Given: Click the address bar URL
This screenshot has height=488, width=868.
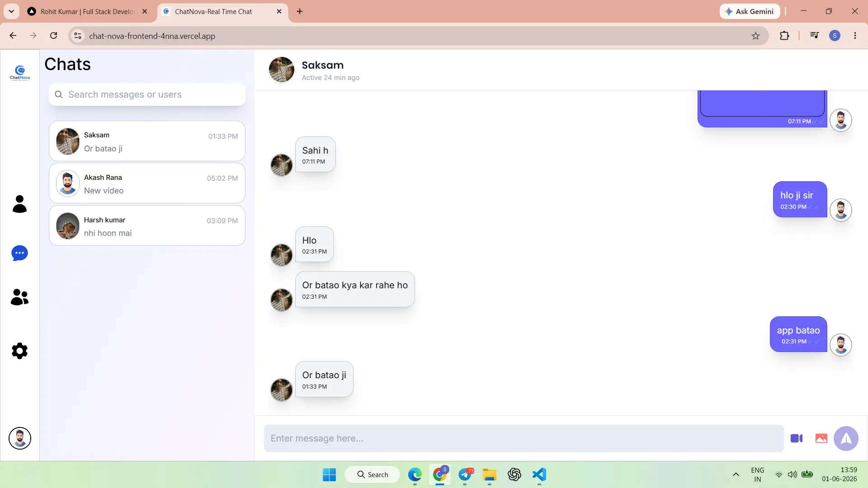Looking at the screenshot, I should tap(152, 36).
